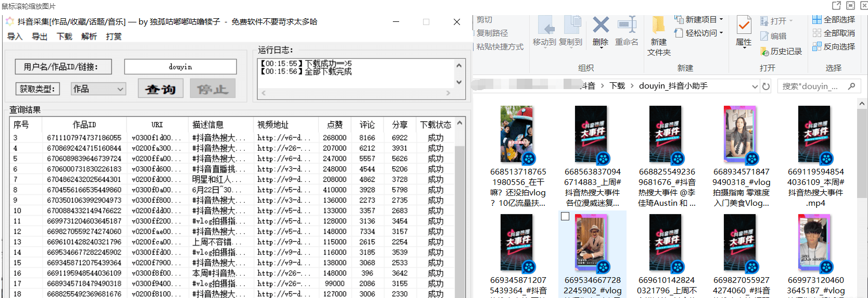
Task: Select row with ID 6711107974737186055
Action: (233, 138)
